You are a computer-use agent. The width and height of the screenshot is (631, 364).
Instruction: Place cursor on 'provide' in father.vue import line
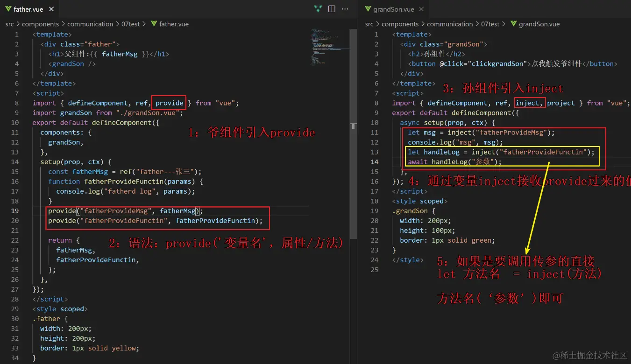click(169, 103)
